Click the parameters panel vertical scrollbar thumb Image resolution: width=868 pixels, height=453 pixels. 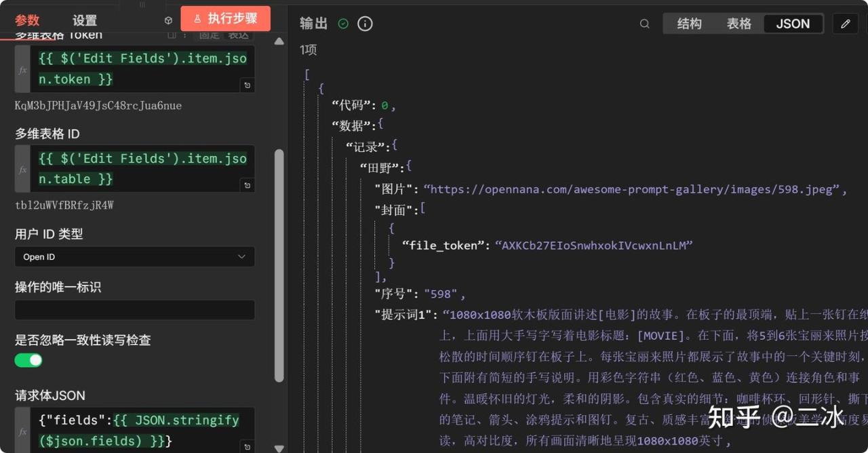pos(279,264)
